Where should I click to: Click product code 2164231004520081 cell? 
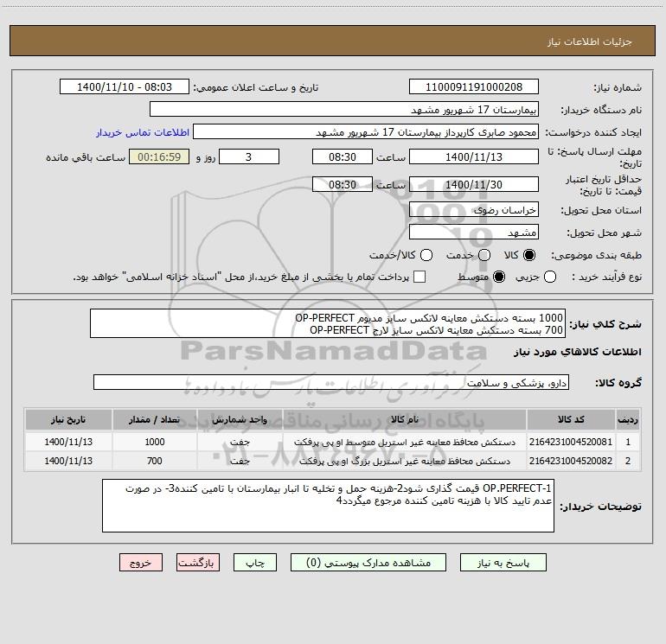[x=571, y=442]
